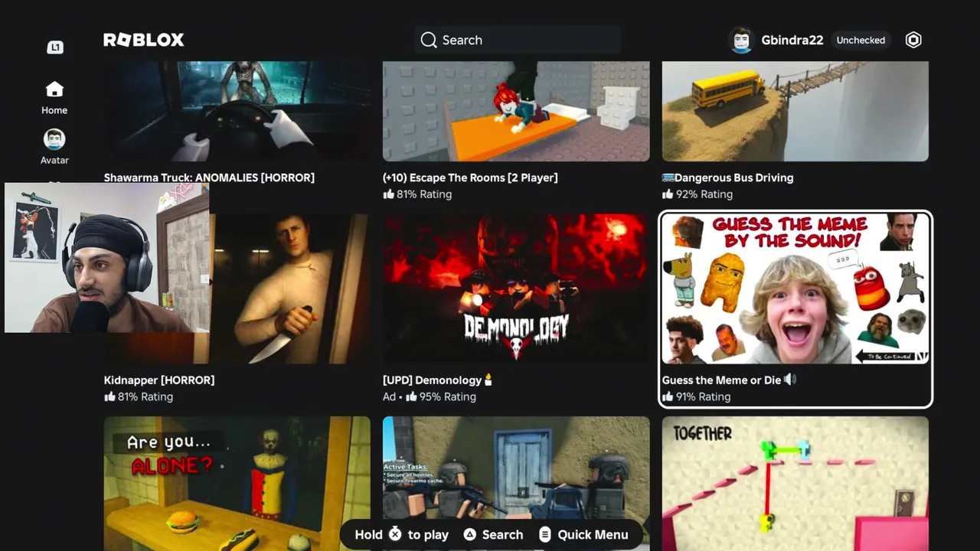Click the 'Dangerous Bus Driving' title
This screenshot has width=980, height=551.
[x=733, y=178]
